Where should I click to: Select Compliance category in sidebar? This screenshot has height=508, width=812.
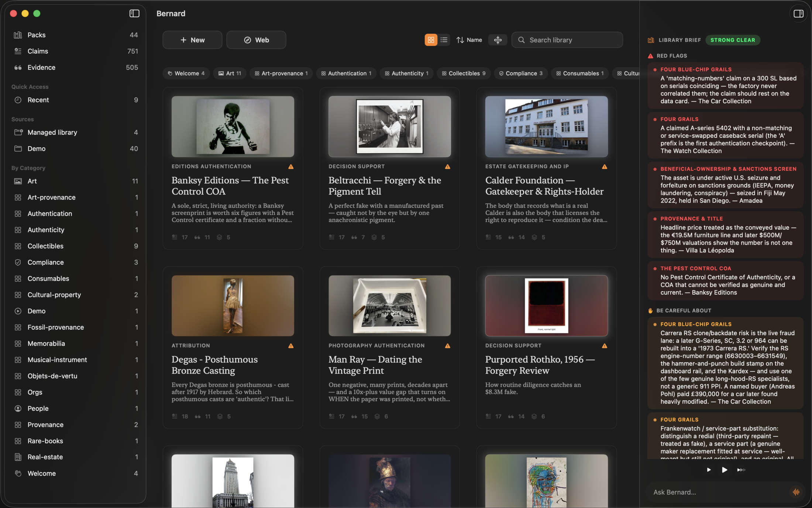coord(76,262)
